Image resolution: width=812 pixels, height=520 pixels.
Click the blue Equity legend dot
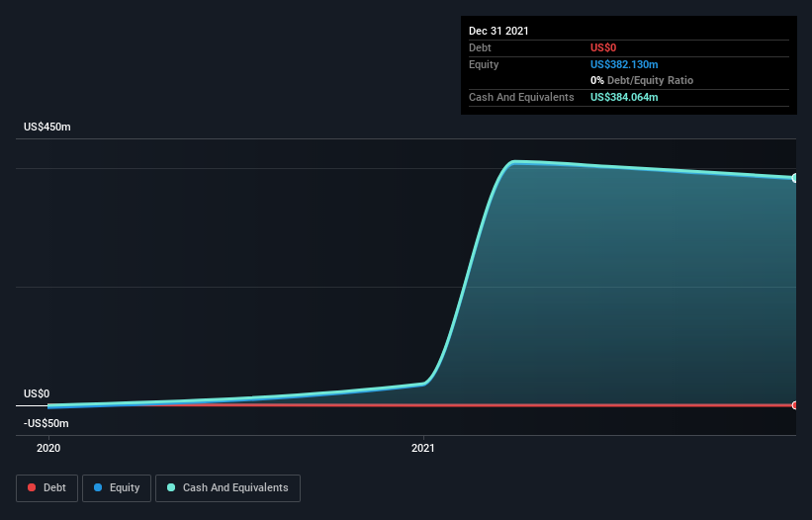[98, 487]
